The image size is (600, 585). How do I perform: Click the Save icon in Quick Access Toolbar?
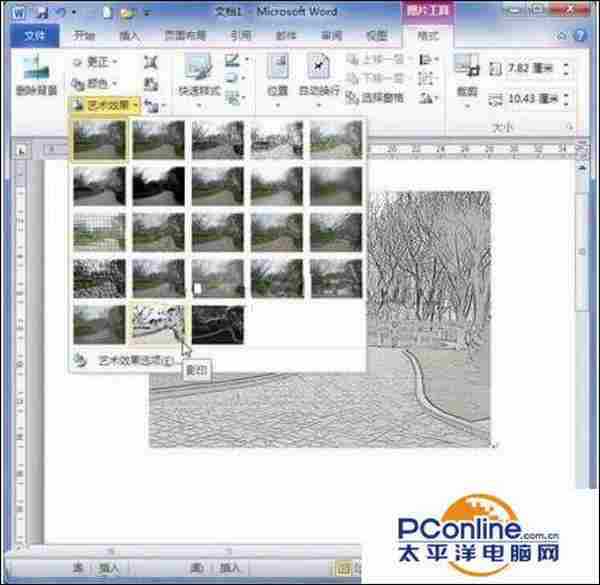point(41,11)
